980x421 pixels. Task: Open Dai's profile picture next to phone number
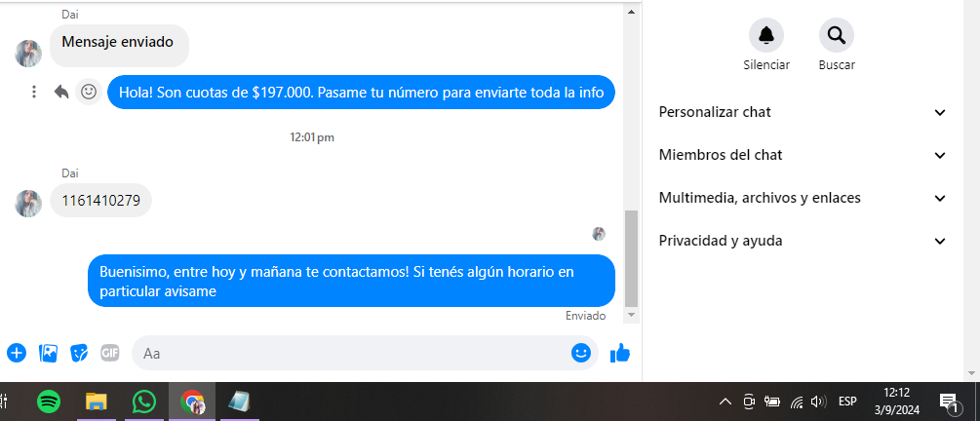coord(28,204)
